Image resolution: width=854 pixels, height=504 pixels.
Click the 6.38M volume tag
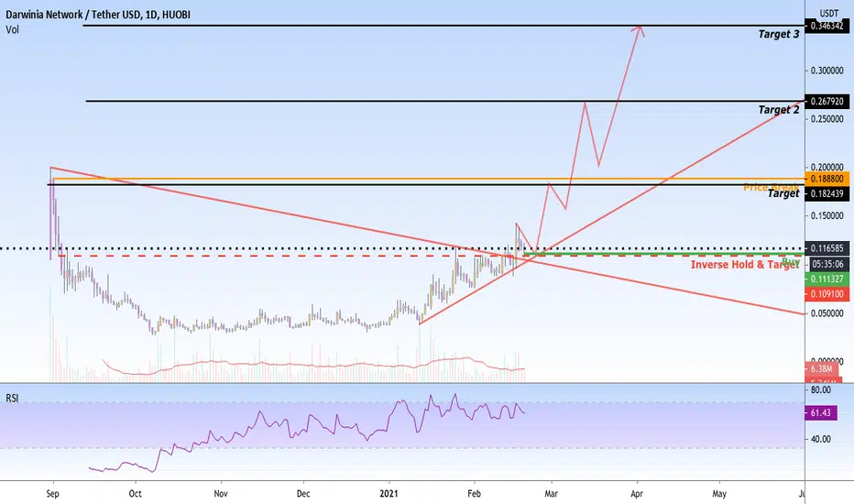tap(823, 369)
